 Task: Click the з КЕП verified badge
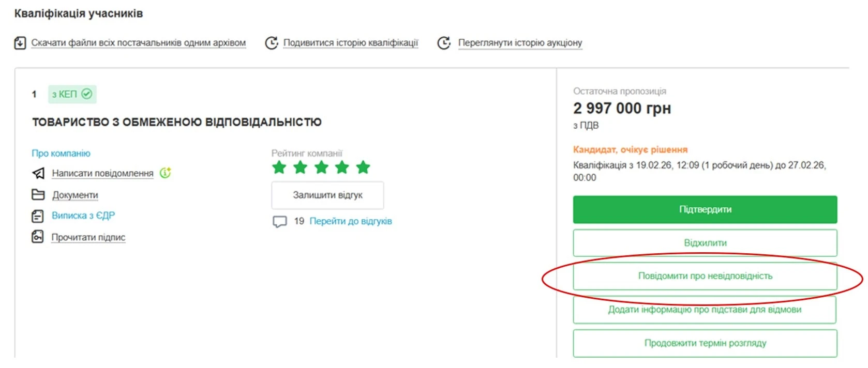click(72, 94)
